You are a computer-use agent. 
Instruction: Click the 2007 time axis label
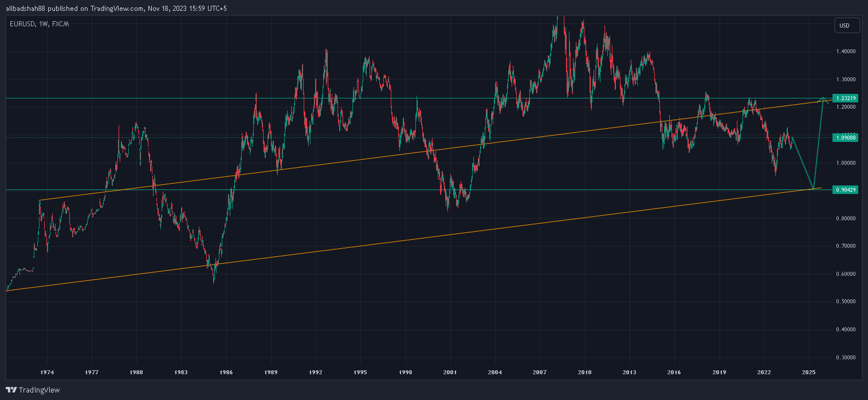tap(540, 372)
